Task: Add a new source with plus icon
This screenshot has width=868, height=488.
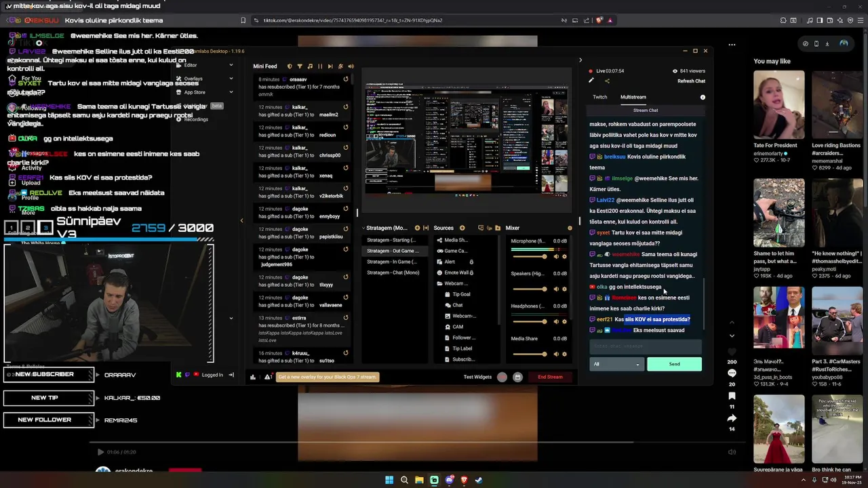Action: click(x=462, y=228)
